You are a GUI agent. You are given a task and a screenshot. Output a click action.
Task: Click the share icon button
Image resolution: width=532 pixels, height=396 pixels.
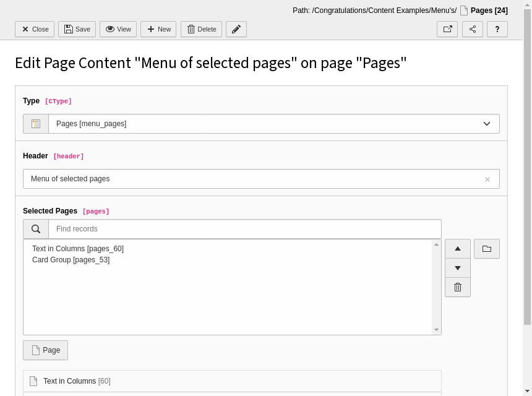(473, 29)
